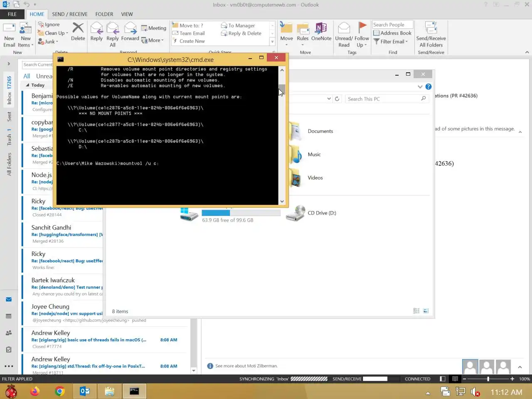532x399 pixels.
Task: Click the Help icon in Explorer window
Action: (x=429, y=86)
